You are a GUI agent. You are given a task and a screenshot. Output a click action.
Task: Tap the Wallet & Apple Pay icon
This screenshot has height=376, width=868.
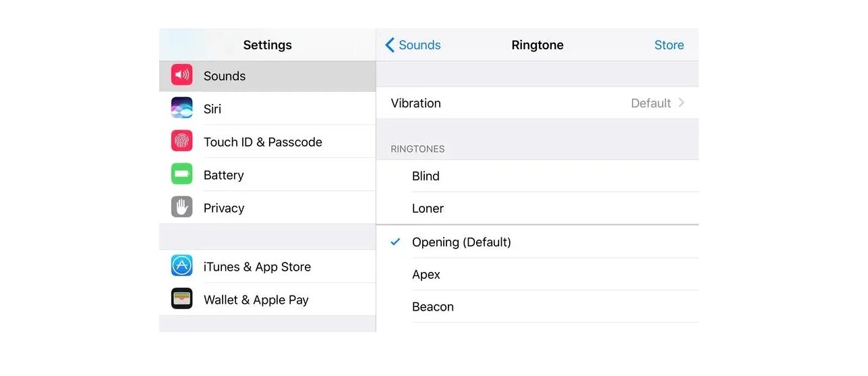[181, 299]
